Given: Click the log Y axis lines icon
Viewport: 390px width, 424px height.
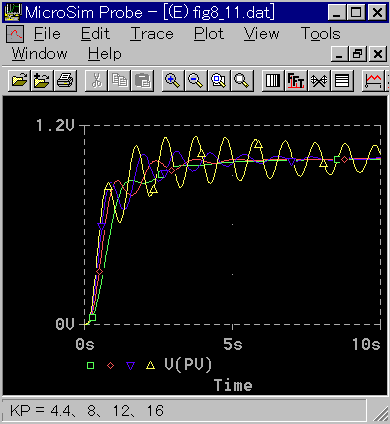Looking at the screenshot, I should coord(342,80).
